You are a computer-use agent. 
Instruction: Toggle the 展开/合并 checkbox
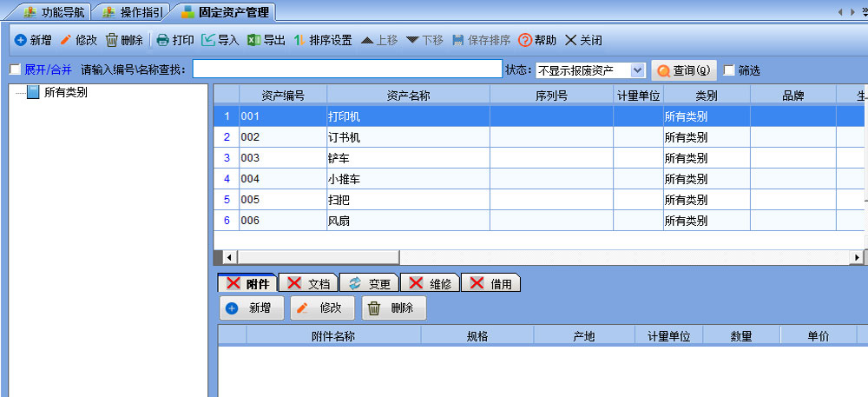coord(15,69)
